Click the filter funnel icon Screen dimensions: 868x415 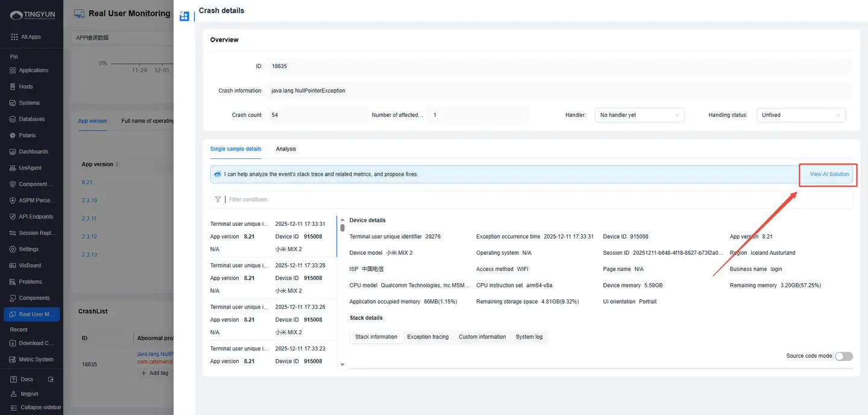(x=218, y=199)
